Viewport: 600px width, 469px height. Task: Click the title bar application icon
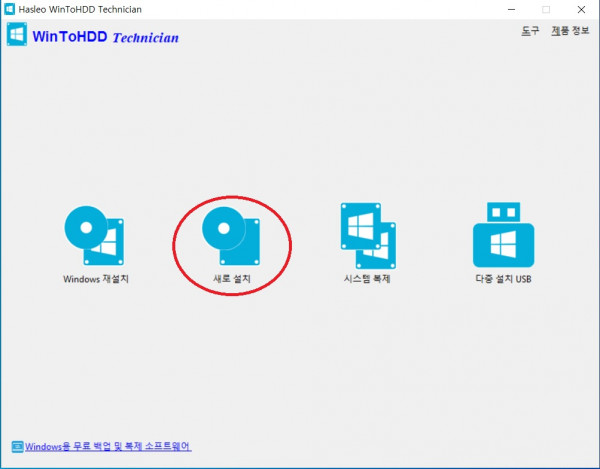[x=9, y=9]
